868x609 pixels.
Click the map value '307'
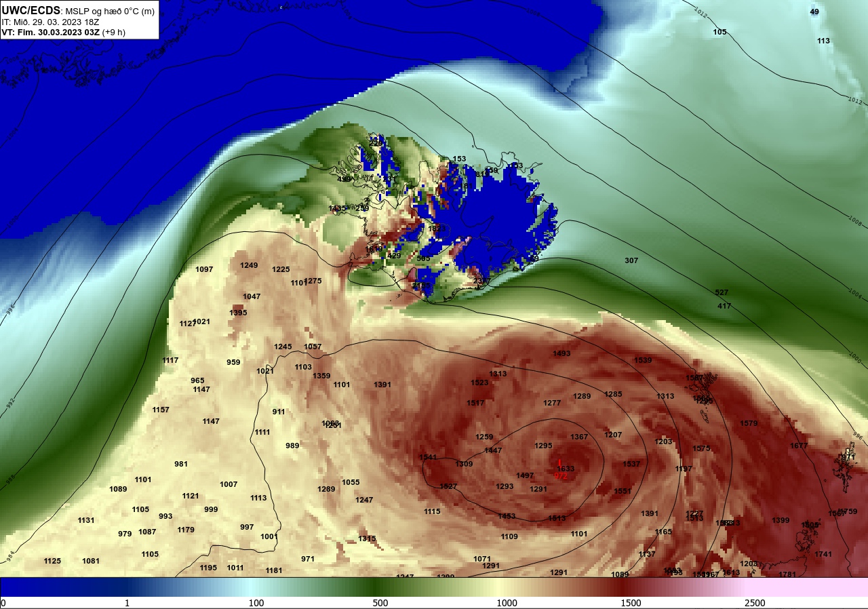[631, 260]
